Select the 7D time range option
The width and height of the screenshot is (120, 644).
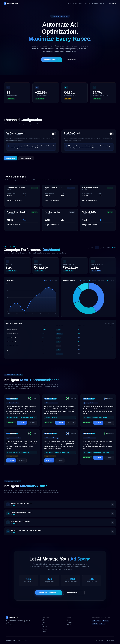pos(97,247)
